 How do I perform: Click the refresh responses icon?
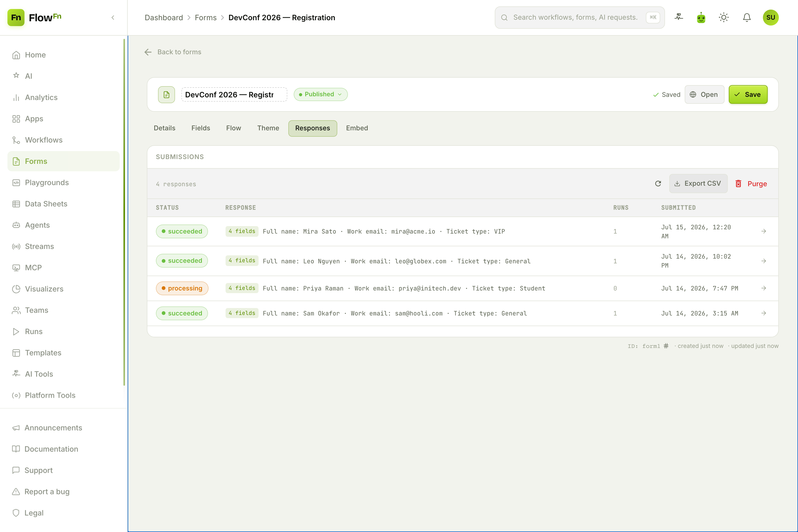pos(658,184)
